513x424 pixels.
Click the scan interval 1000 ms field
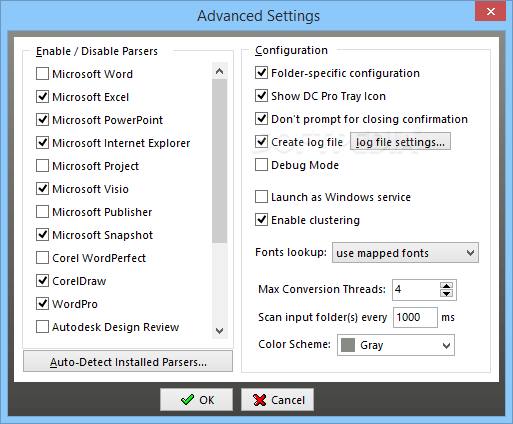415,317
